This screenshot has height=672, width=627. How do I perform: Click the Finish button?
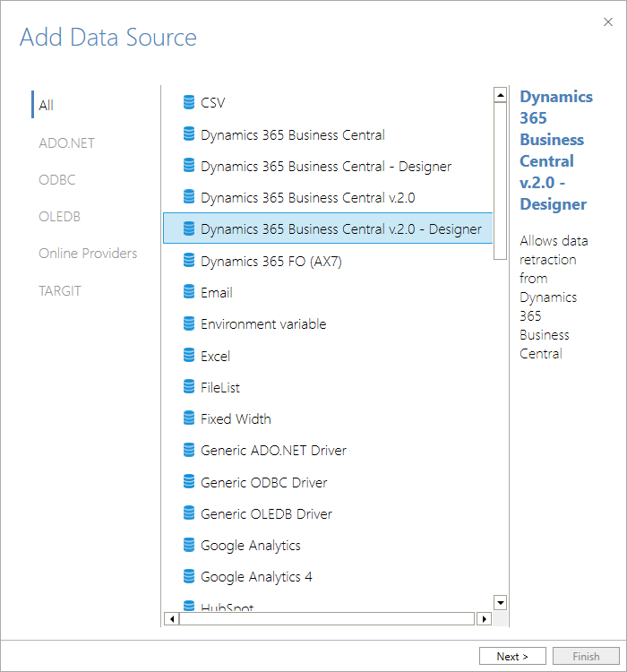coord(587,656)
